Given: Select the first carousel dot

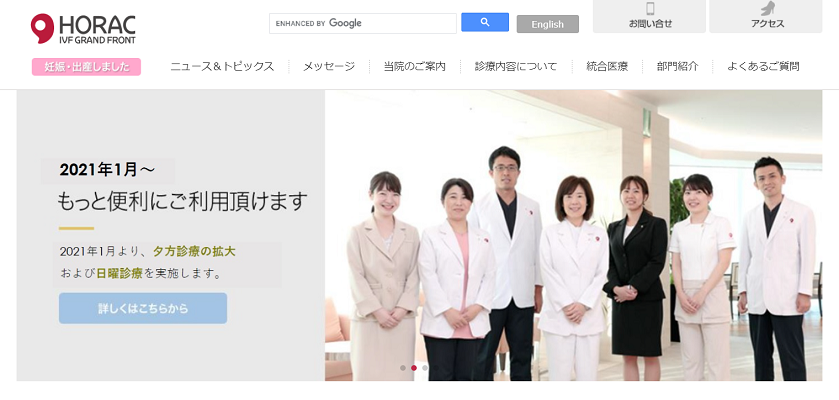Looking at the screenshot, I should [403, 368].
